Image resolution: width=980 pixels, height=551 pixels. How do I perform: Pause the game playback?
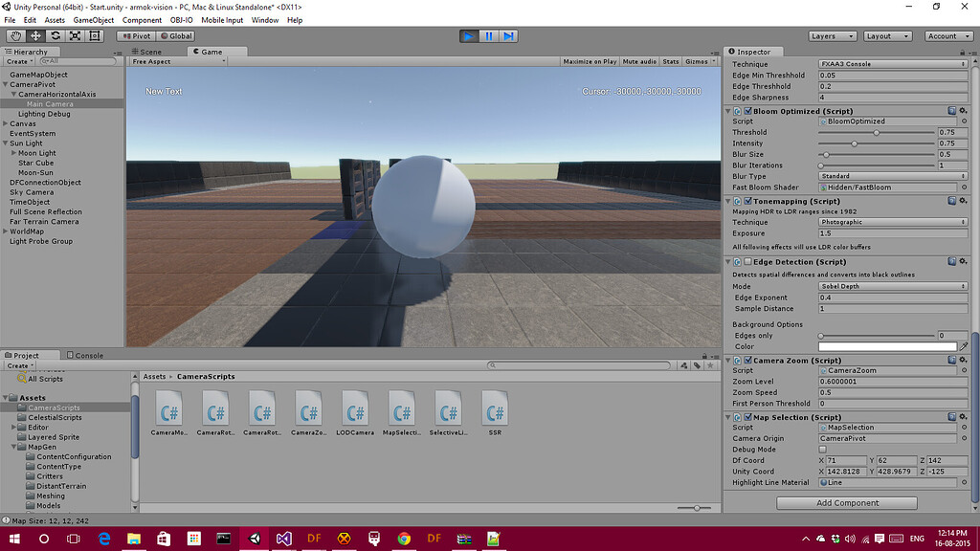490,35
